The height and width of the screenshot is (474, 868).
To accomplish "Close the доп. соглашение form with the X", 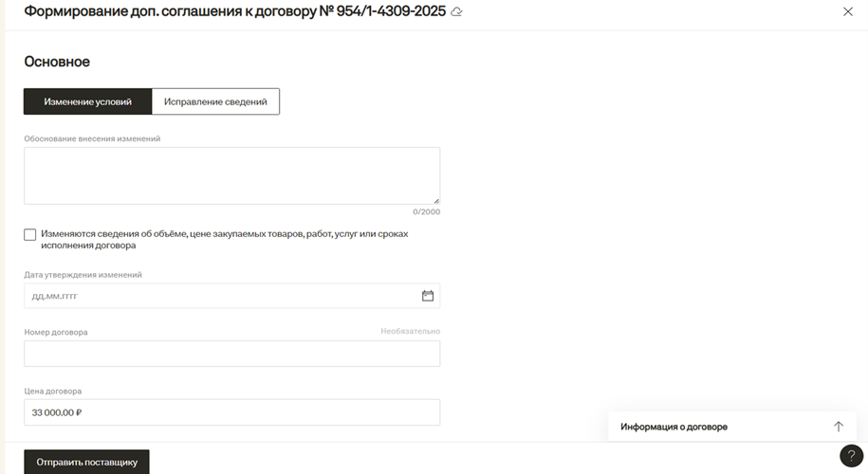I will (x=848, y=12).
